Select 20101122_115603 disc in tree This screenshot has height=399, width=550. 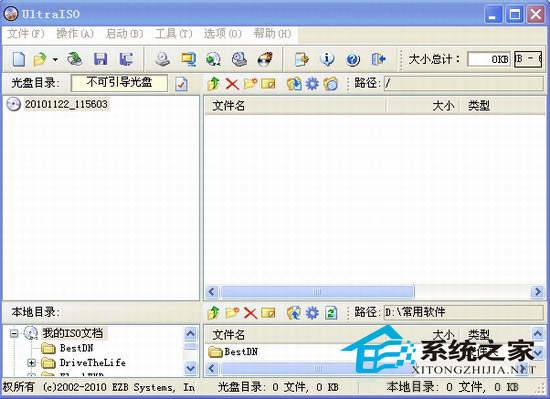[x=66, y=104]
